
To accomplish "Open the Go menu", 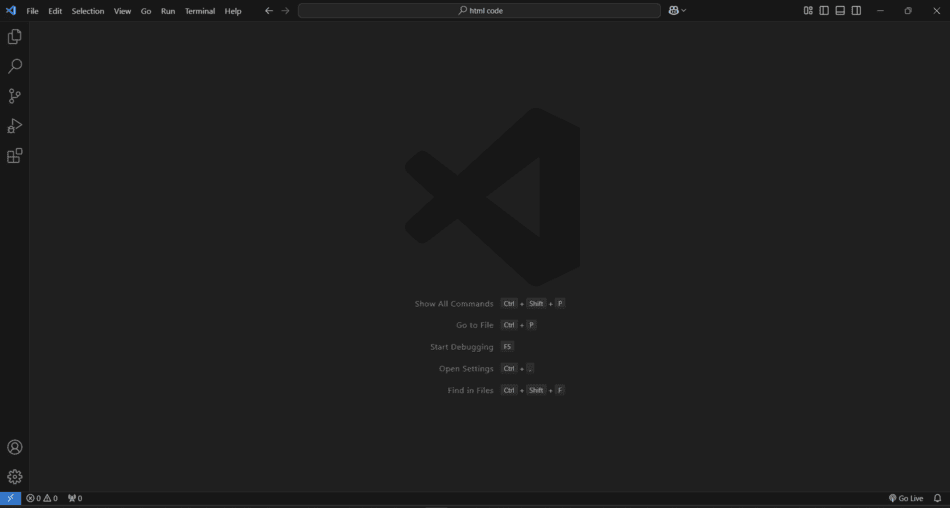I will click(146, 11).
